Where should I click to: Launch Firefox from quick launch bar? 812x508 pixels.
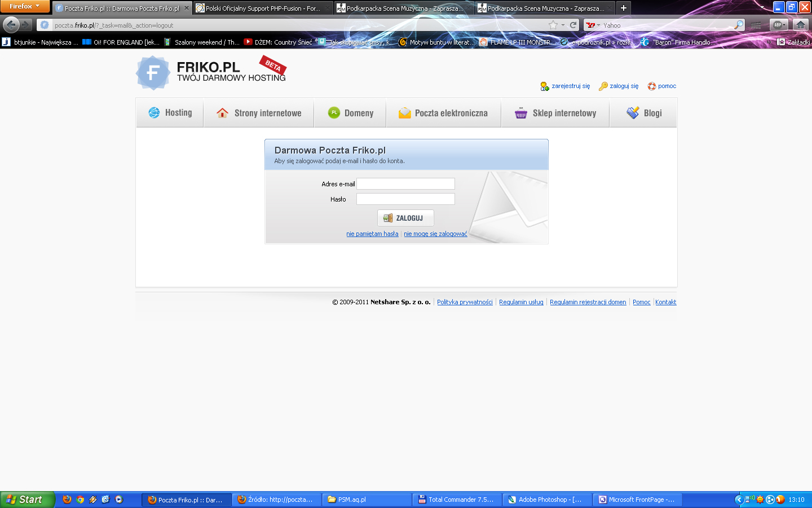point(67,500)
